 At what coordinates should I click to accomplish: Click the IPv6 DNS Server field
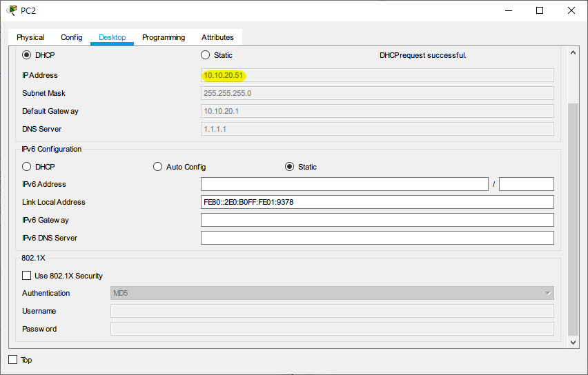[377, 238]
